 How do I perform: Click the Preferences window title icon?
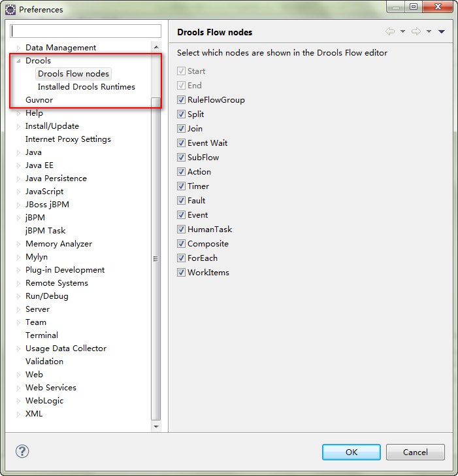(x=10, y=9)
